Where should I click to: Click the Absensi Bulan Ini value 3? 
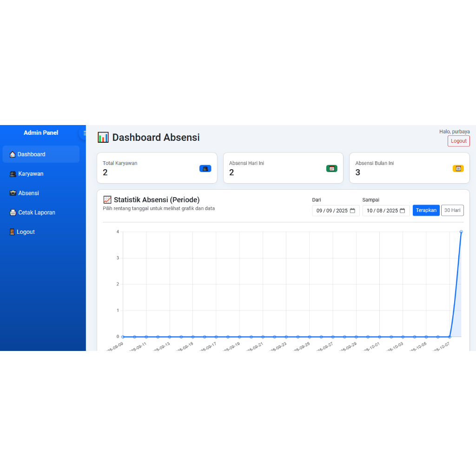tap(357, 172)
